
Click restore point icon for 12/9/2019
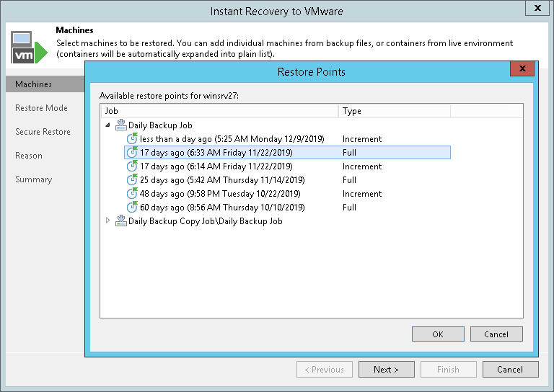click(x=132, y=139)
